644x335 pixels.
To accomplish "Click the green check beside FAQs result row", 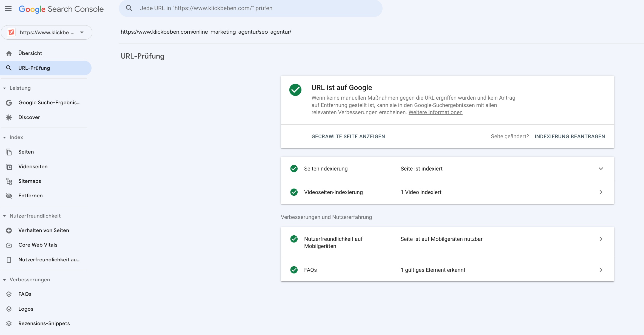I will tap(294, 270).
